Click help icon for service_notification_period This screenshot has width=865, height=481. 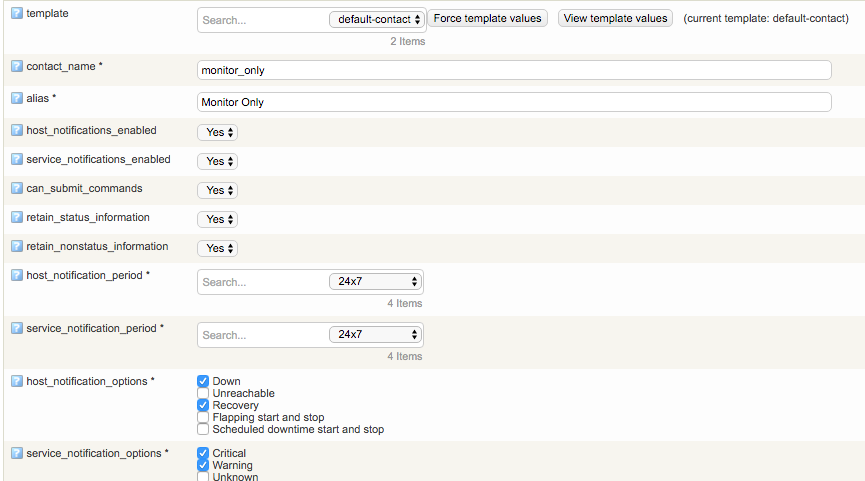tap(17, 328)
